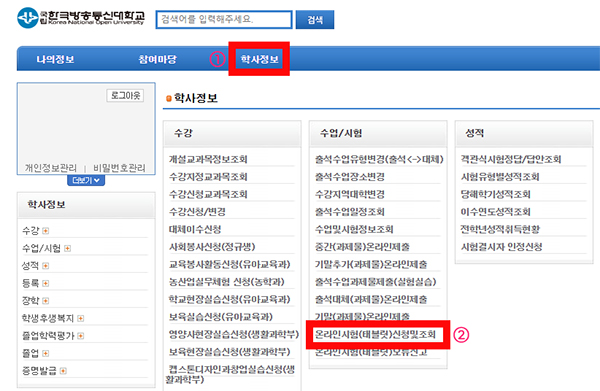Open 출석수업유형변경(출석<->대체) link
The image size is (600, 391).
[x=379, y=159]
